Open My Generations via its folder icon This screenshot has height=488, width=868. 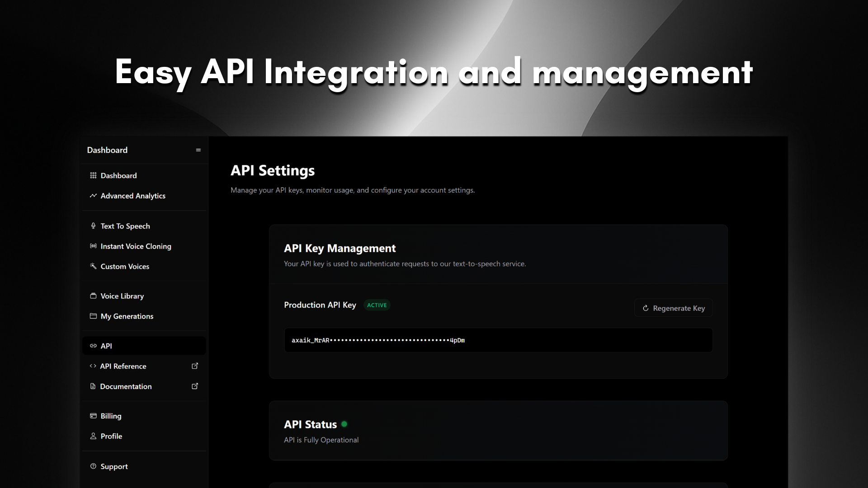93,316
